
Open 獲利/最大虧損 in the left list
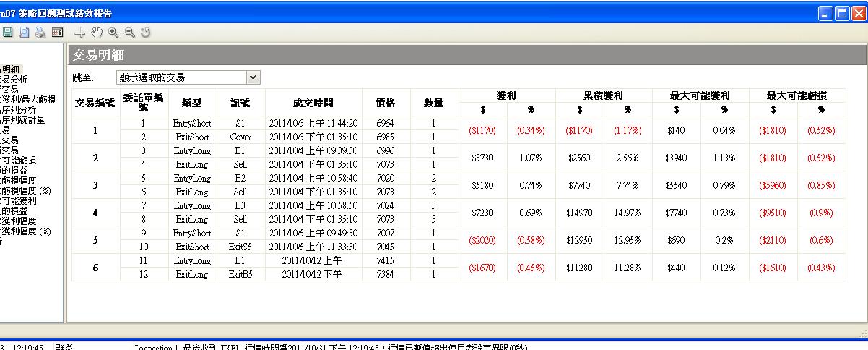point(26,100)
